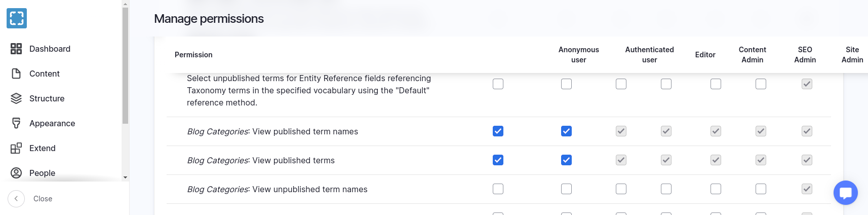868x215 pixels.
Task: Collapse sidebar with the Close chevron
Action: tap(16, 199)
